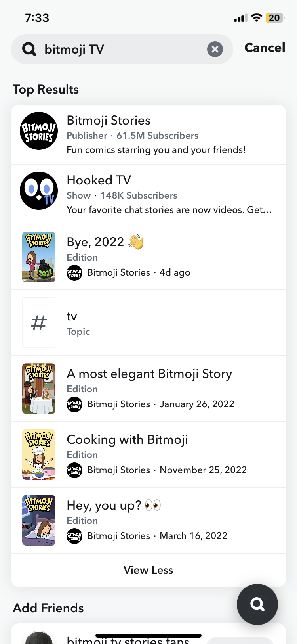This screenshot has height=644, width=297.
Task: Tap the magnifying glass in search bar
Action: [29, 49]
